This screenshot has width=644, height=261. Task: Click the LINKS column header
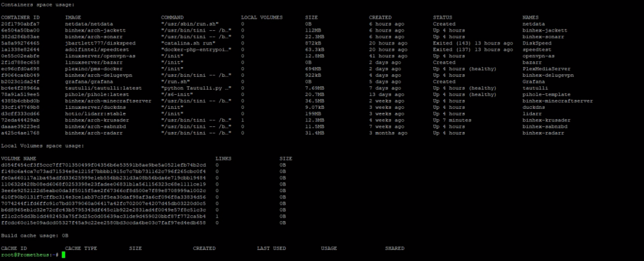[x=223, y=159]
